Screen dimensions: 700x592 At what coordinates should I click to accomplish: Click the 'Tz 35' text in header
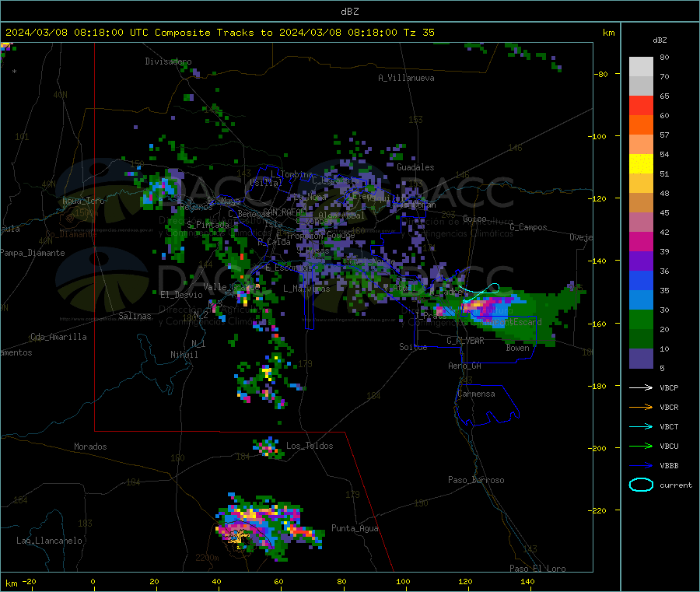point(418,33)
